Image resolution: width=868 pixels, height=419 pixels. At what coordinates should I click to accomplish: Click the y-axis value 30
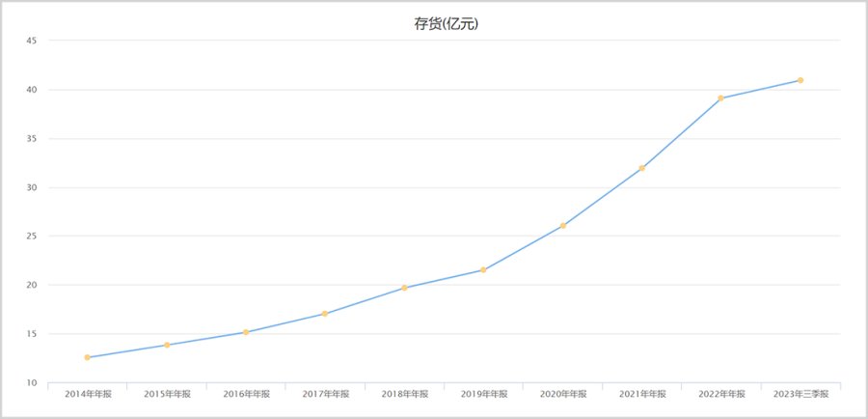32,187
